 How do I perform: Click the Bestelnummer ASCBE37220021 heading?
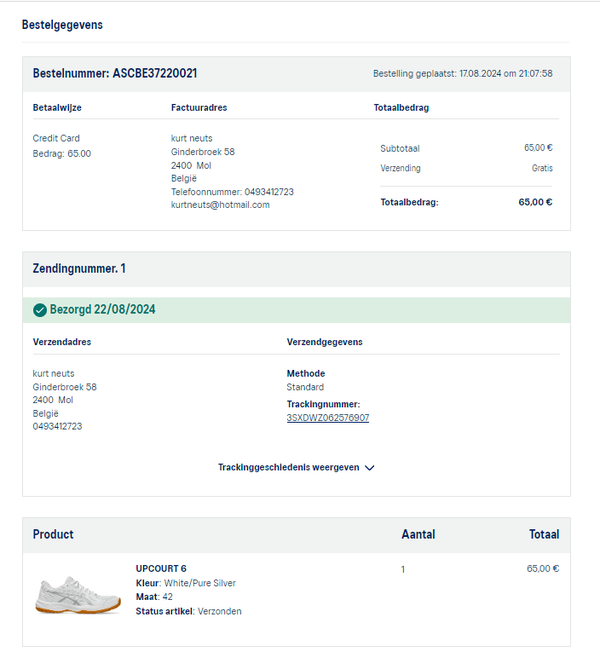(115, 74)
